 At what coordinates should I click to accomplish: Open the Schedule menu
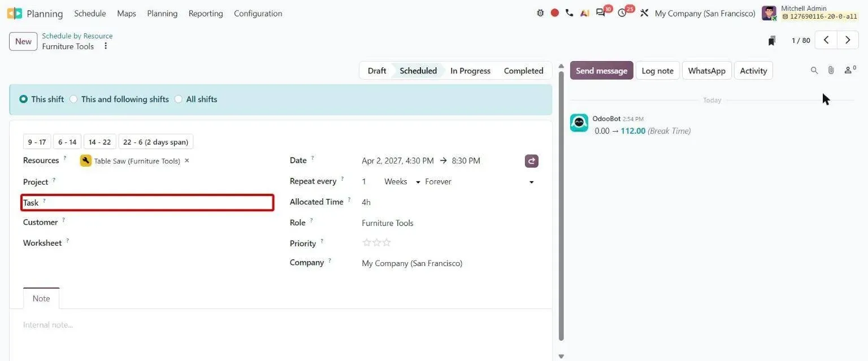90,13
